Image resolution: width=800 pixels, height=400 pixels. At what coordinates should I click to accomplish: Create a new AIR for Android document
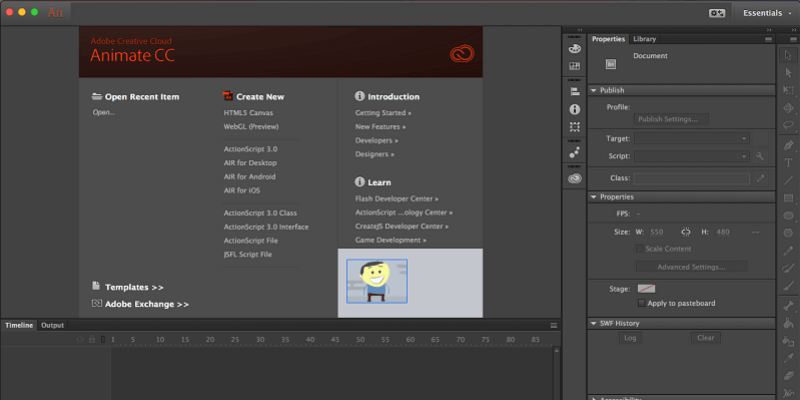click(249, 177)
